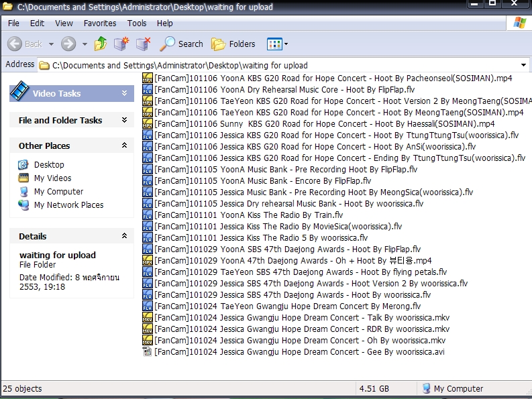Click the 4.51 GB status bar entry
The width and height of the screenshot is (532, 399).
coord(374,388)
